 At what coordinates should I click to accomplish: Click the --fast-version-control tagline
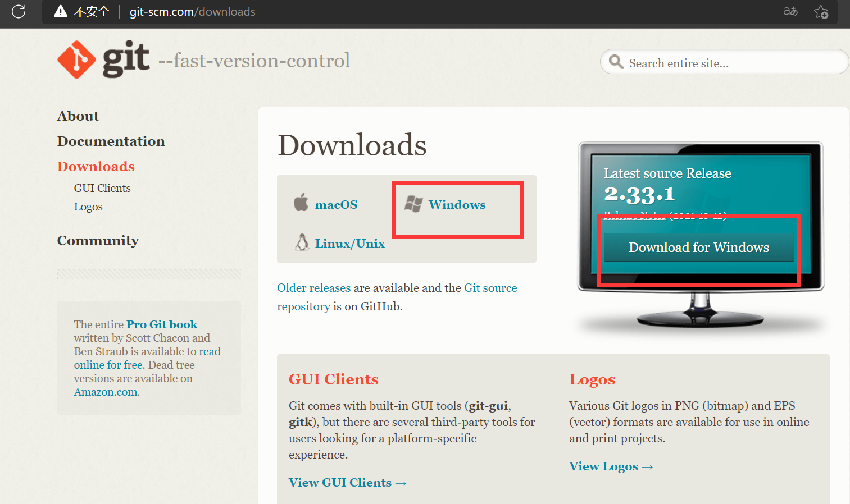pos(254,60)
